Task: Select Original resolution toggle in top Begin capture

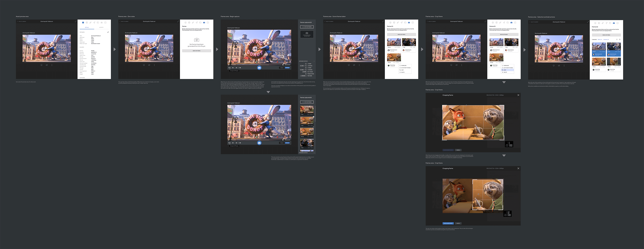Action: [282, 68]
